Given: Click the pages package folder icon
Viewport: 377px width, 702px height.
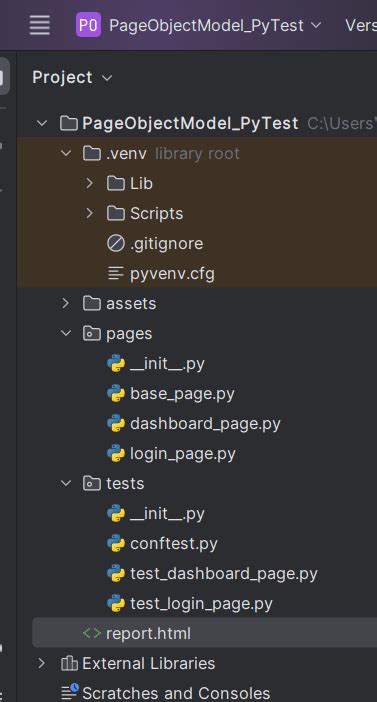Looking at the screenshot, I should point(92,334).
